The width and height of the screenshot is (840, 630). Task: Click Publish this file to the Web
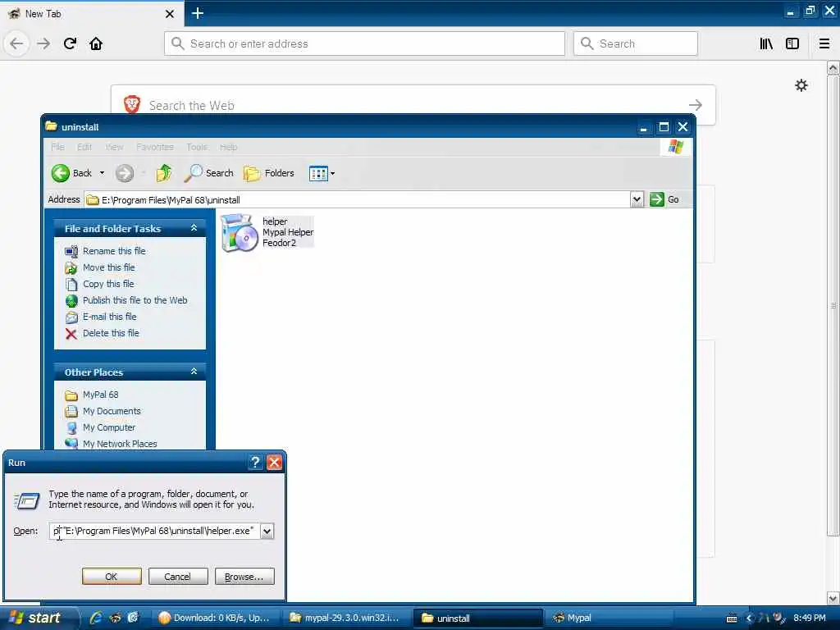[x=135, y=300]
